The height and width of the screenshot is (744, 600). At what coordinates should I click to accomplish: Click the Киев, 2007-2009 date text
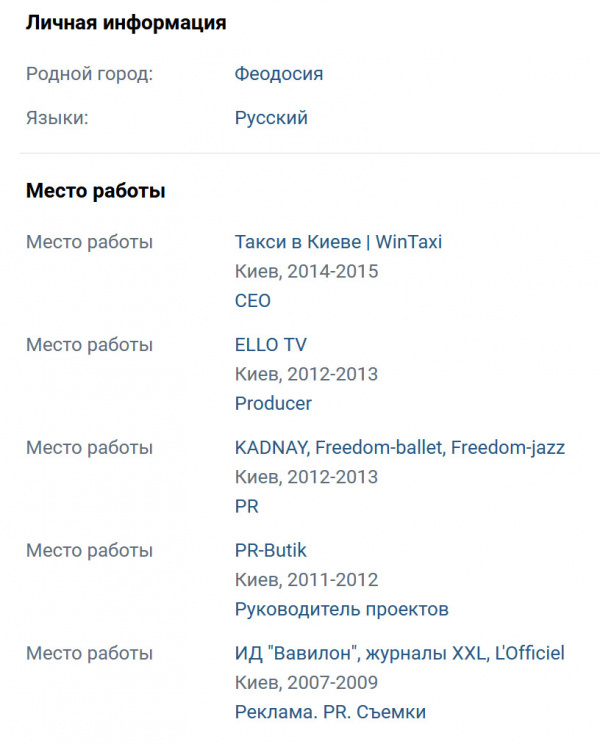(306, 683)
